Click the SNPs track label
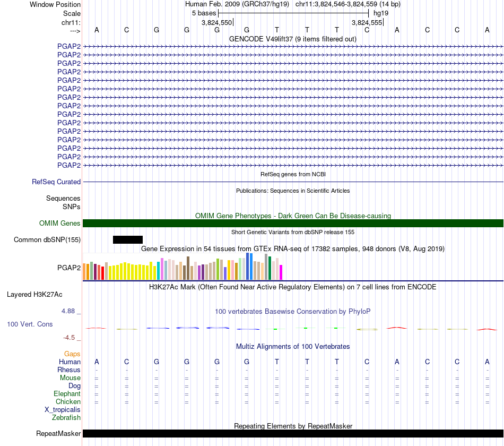This screenshot has width=504, height=446. point(72,207)
